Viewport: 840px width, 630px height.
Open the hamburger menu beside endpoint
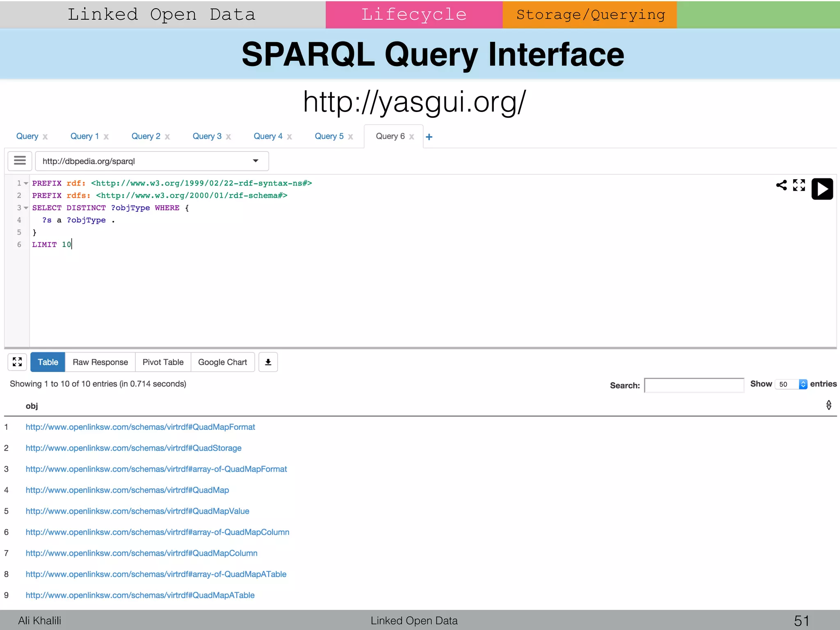20,161
